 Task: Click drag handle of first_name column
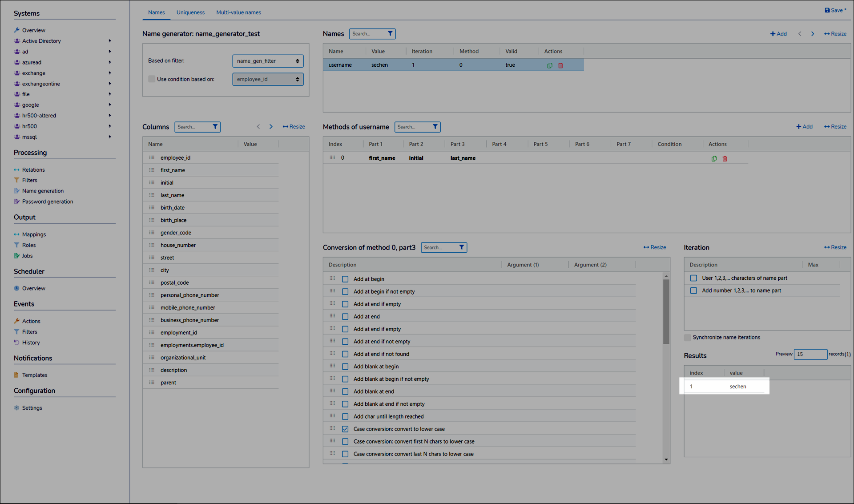152,170
